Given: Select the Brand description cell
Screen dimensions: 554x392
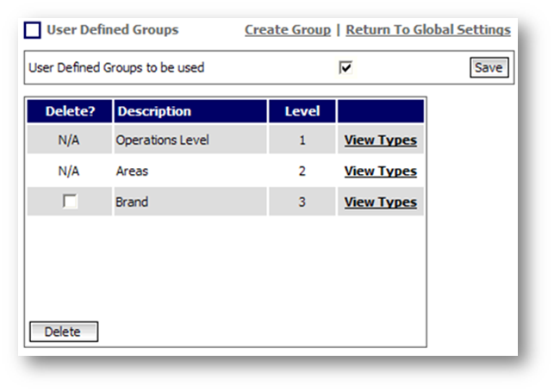Looking at the screenshot, I should point(132,202).
